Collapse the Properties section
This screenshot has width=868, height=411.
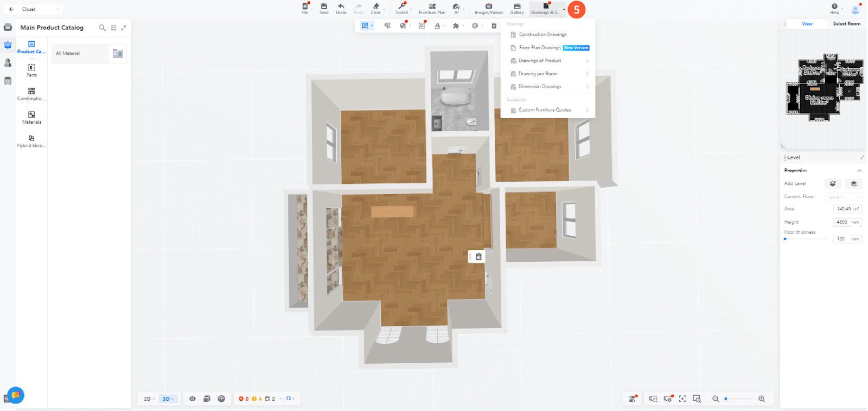point(859,170)
